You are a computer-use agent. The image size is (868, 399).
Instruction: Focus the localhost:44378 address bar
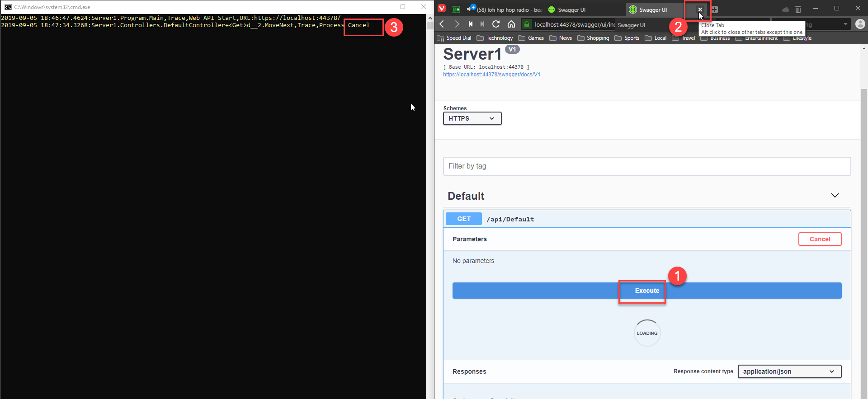point(575,24)
